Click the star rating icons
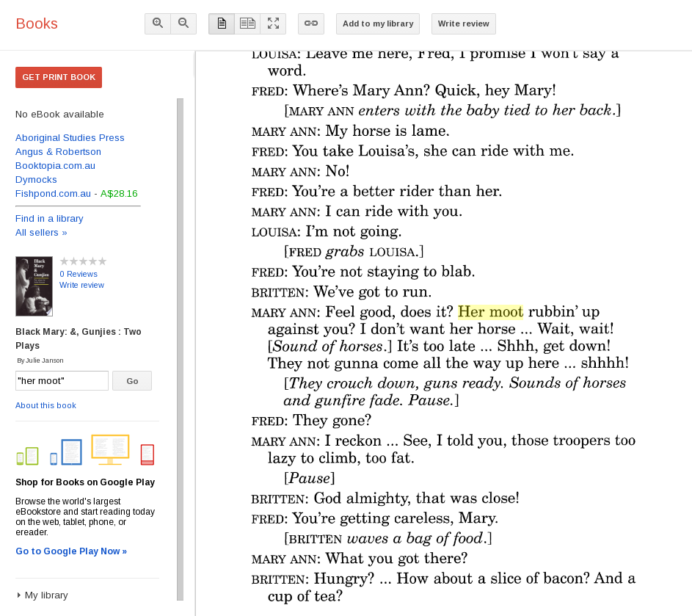This screenshot has width=692, height=616. [x=83, y=261]
